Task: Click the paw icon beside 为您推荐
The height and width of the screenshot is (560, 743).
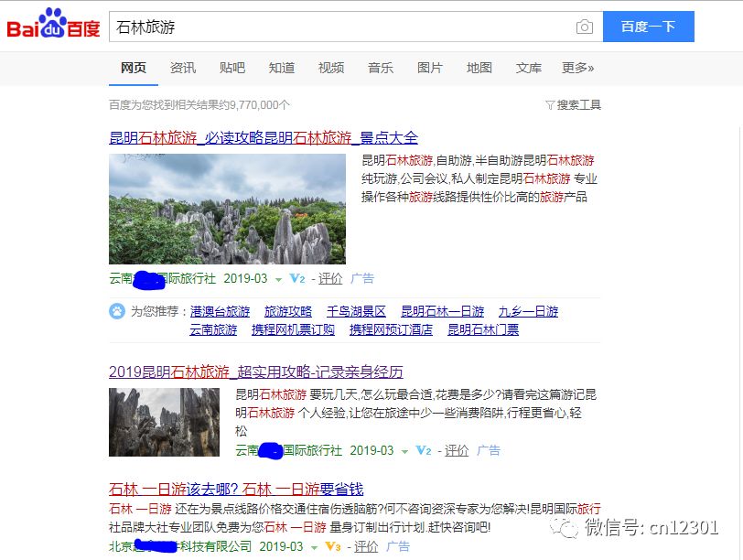Action: pyautogui.click(x=116, y=311)
